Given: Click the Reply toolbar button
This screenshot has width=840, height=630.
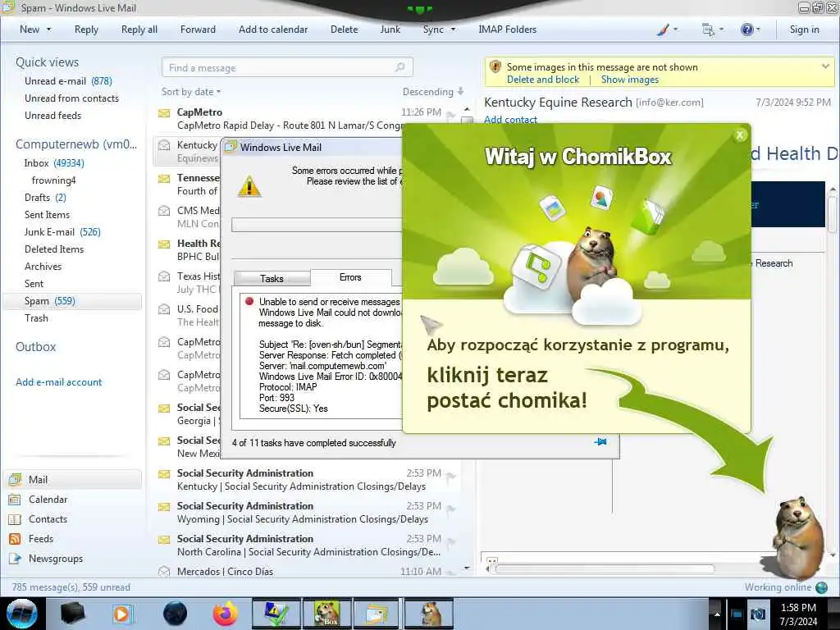Looking at the screenshot, I should tap(86, 30).
